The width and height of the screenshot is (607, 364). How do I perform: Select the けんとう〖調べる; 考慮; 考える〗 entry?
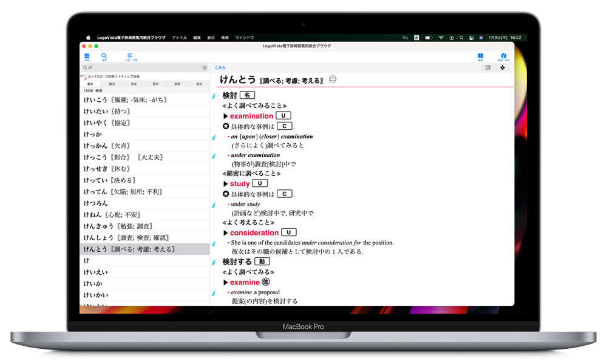pos(145,249)
